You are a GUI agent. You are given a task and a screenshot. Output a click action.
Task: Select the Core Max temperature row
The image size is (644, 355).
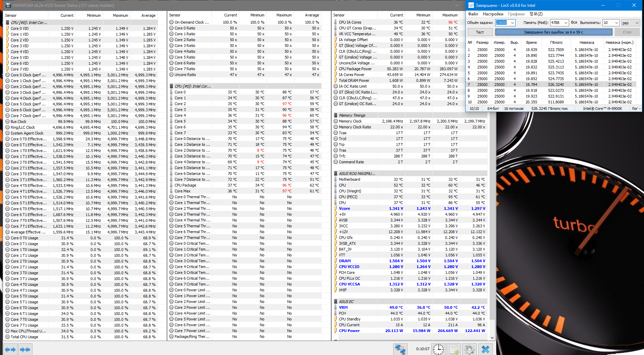[245, 191]
